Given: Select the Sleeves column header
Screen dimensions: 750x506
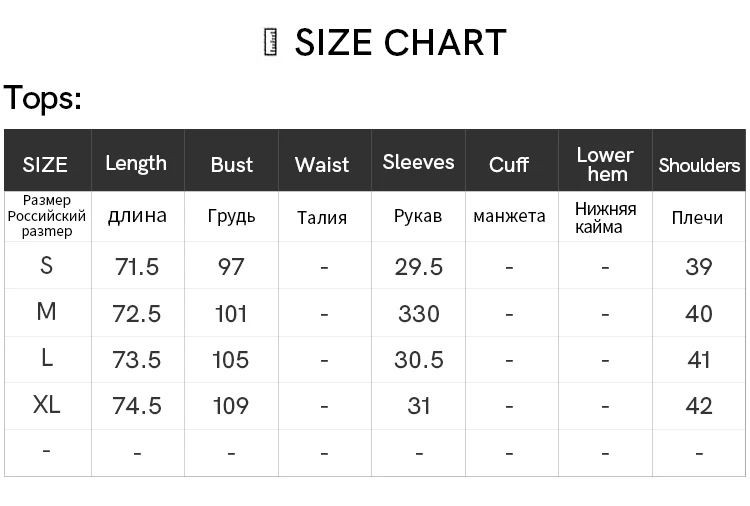Looking at the screenshot, I should [x=418, y=162].
